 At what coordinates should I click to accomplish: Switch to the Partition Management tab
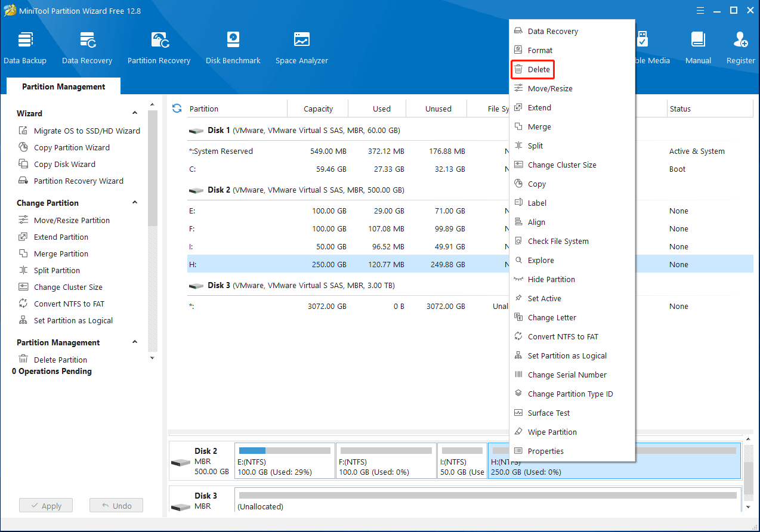click(63, 86)
